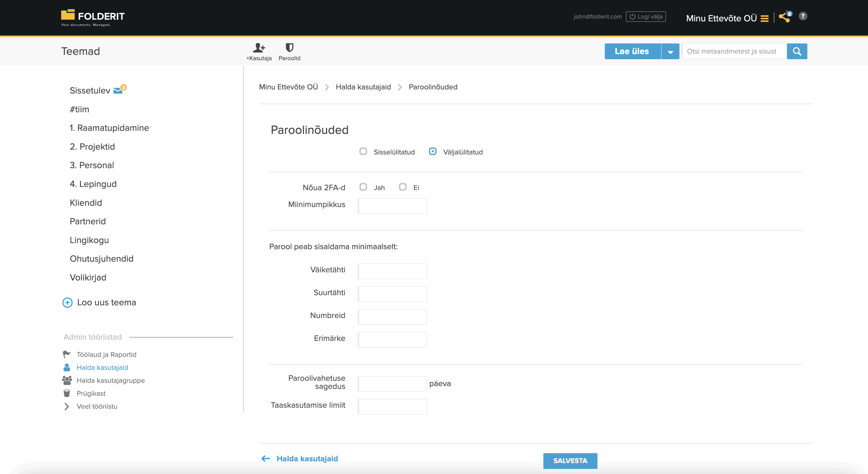Click the Töölaud ja Raportid flag icon
This screenshot has height=474, width=868.
tap(67, 354)
